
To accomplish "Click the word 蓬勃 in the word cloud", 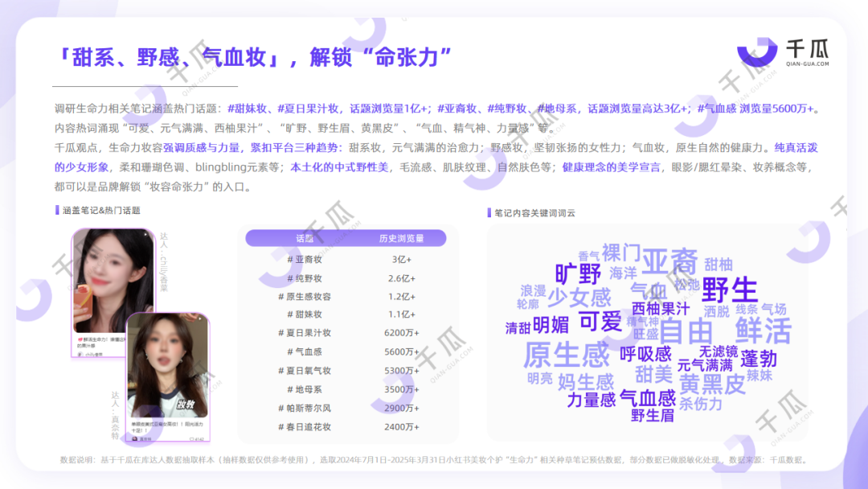I will pyautogui.click(x=759, y=359).
